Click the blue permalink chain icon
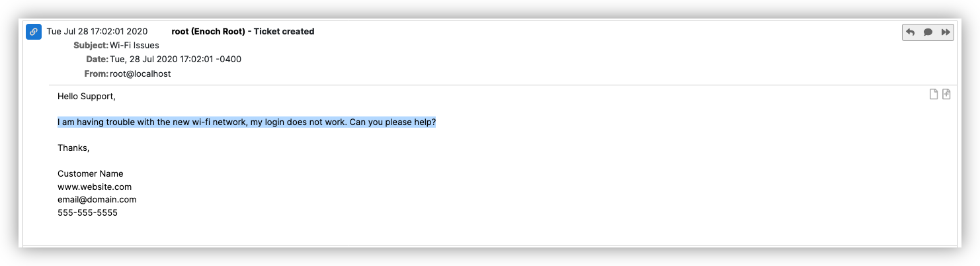The height and width of the screenshot is (266, 980). [34, 32]
